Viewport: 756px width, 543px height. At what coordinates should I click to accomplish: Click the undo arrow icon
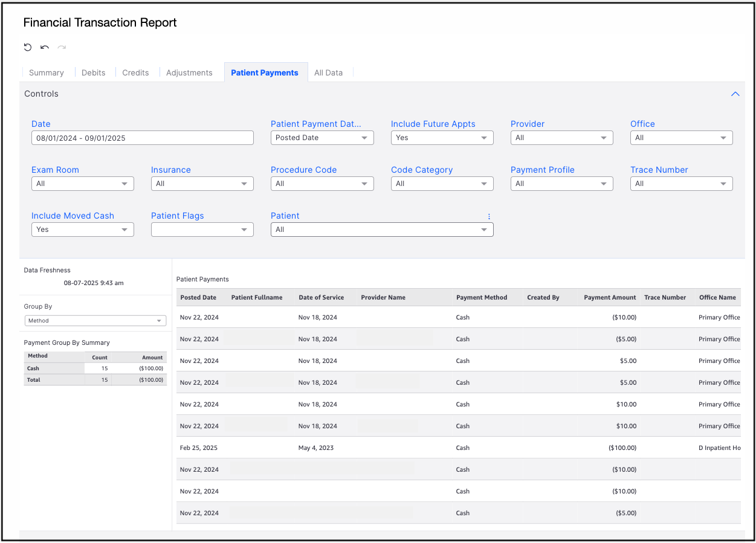tap(45, 47)
